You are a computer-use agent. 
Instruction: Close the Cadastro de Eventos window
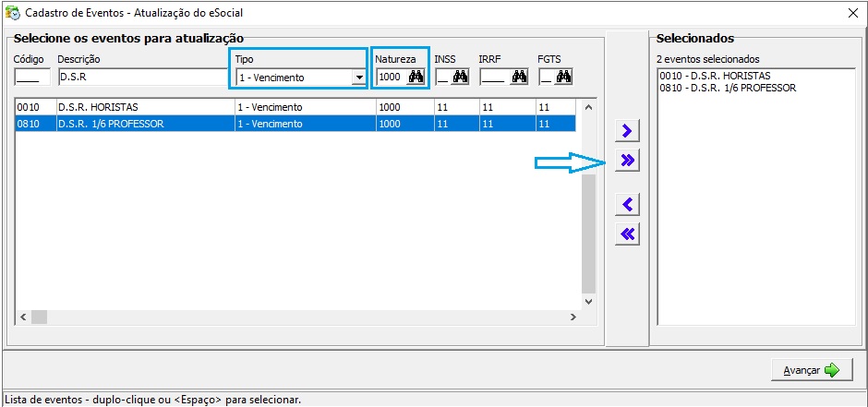[853, 13]
